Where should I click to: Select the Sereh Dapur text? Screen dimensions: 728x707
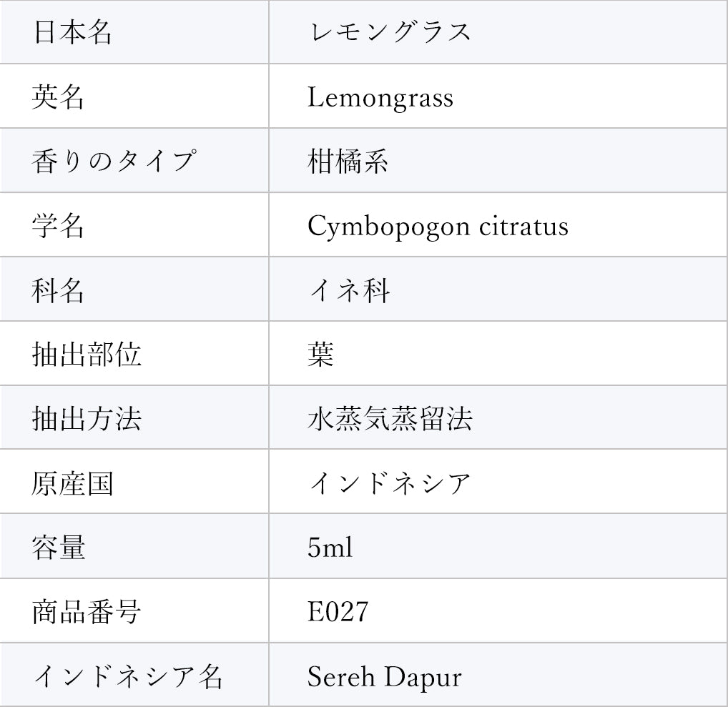[384, 676]
